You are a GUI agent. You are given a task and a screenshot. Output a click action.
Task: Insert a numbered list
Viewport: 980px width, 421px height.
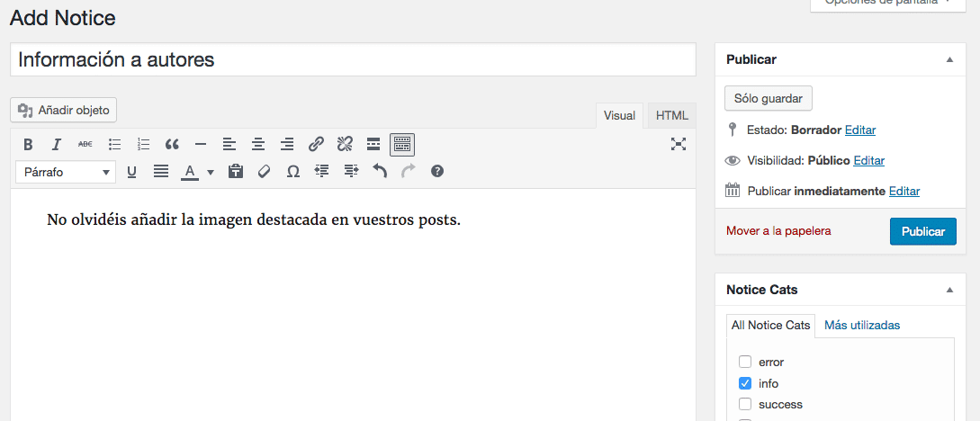(143, 145)
